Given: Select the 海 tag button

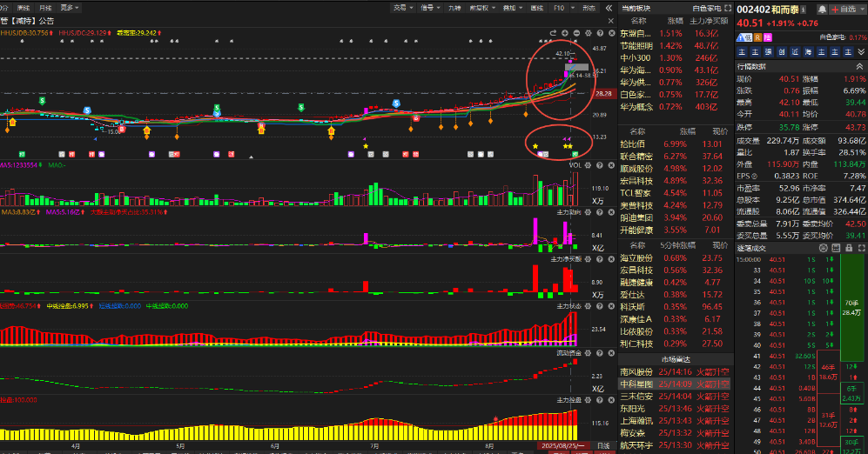Looking at the screenshot, I should (808, 52).
